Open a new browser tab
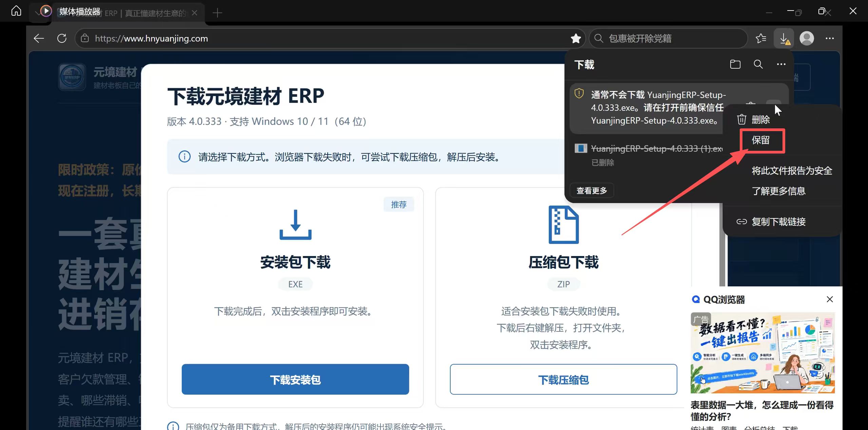This screenshot has height=430, width=868. (x=217, y=13)
